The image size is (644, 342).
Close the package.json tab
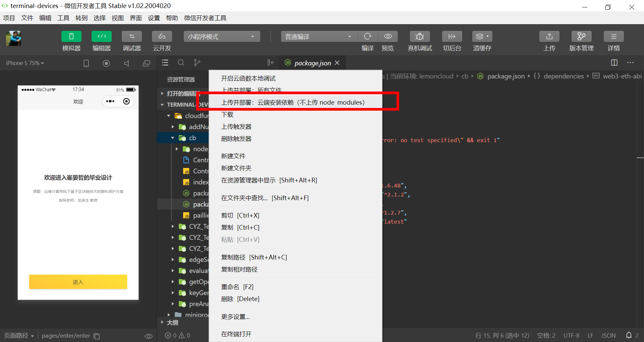coord(337,63)
